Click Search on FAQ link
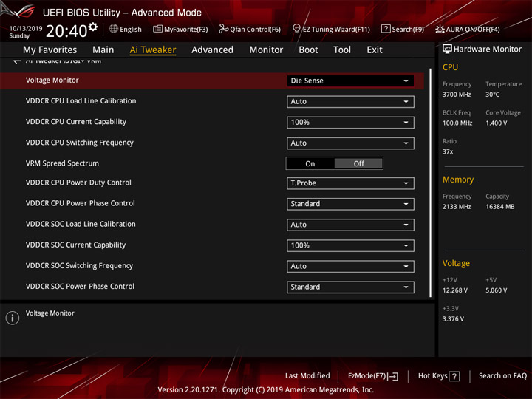This screenshot has width=532, height=399. [x=502, y=376]
